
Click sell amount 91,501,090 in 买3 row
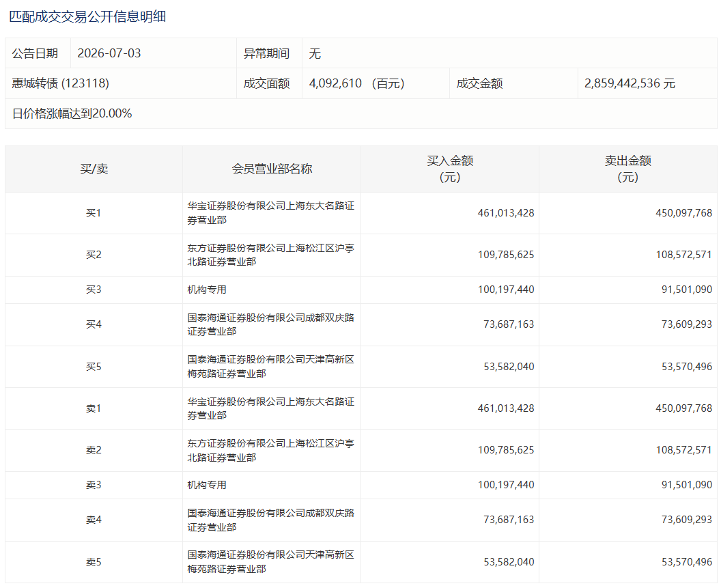tap(686, 290)
